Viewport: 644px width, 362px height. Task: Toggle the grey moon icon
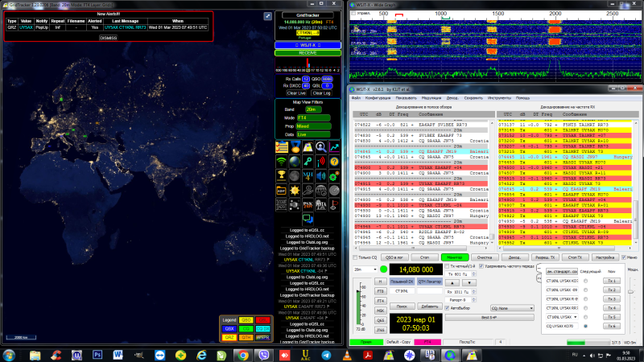pyautogui.click(x=295, y=175)
